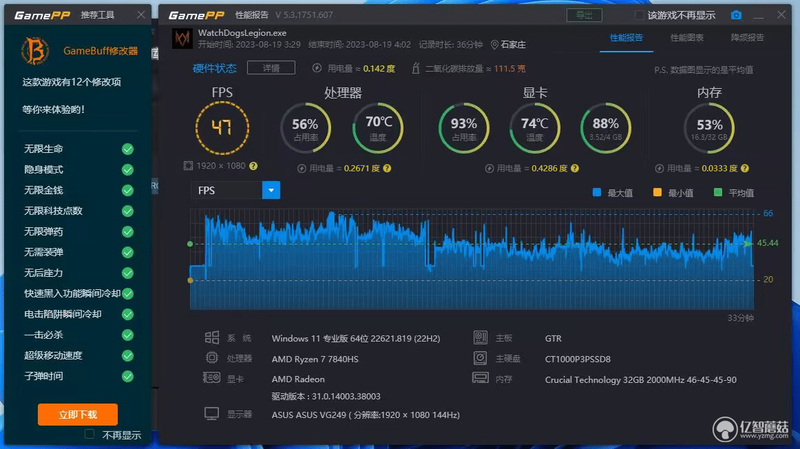Click the location pin icon by 石家庄
800x449 pixels.
(x=494, y=45)
